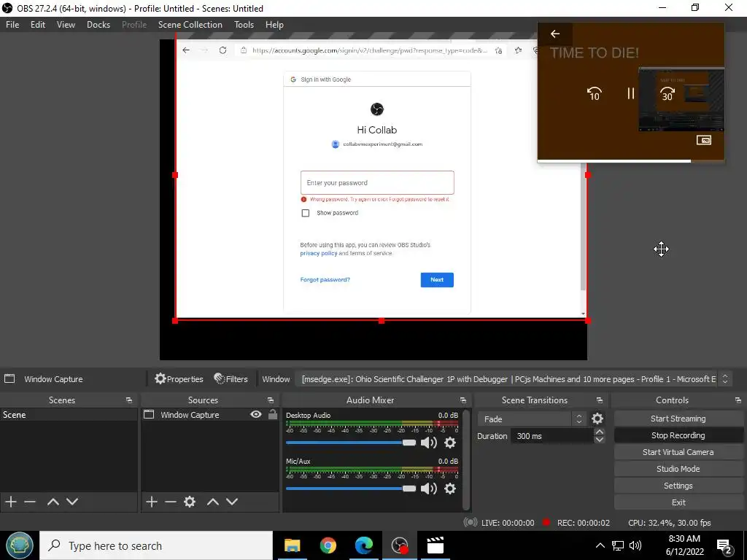Add a new scene with plus
Image resolution: width=747 pixels, height=560 pixels.
tap(10, 502)
